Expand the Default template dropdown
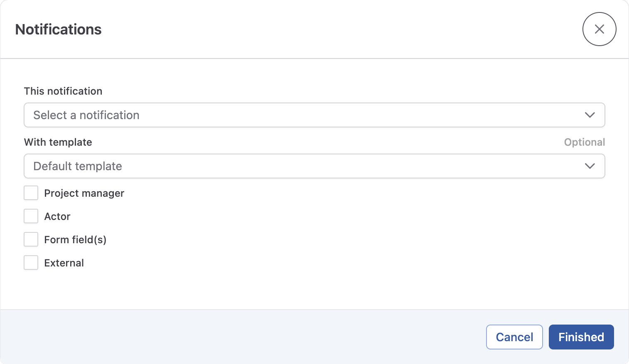The height and width of the screenshot is (364, 629). click(314, 166)
